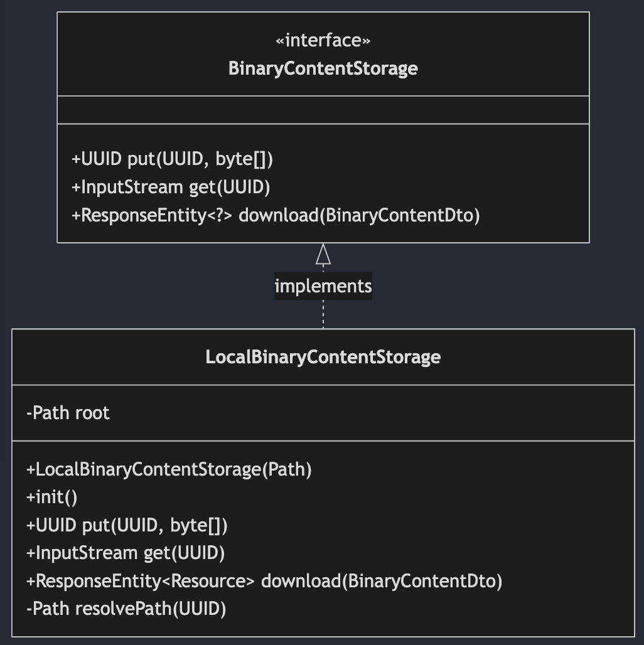Click the -Path root attribute
This screenshot has width=644, height=645.
(x=68, y=413)
